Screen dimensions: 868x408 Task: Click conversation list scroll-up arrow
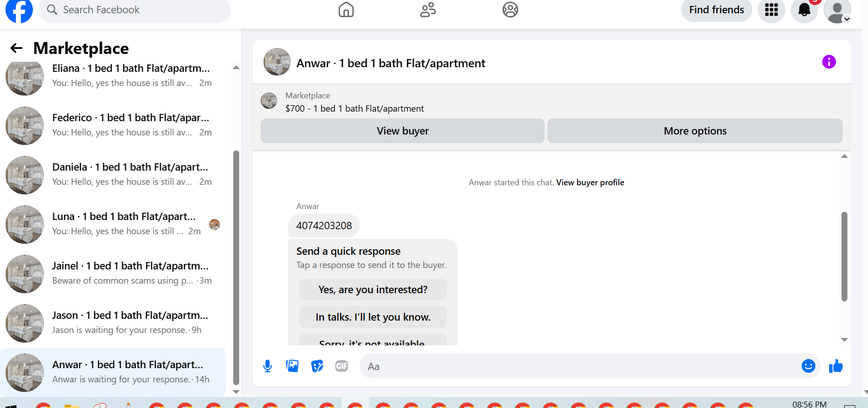point(236,68)
